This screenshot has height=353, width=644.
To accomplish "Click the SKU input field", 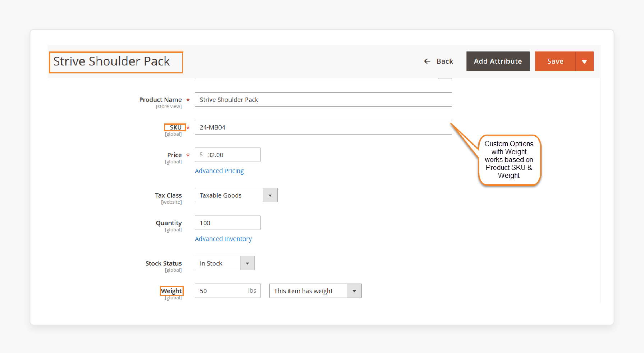I will click(323, 127).
